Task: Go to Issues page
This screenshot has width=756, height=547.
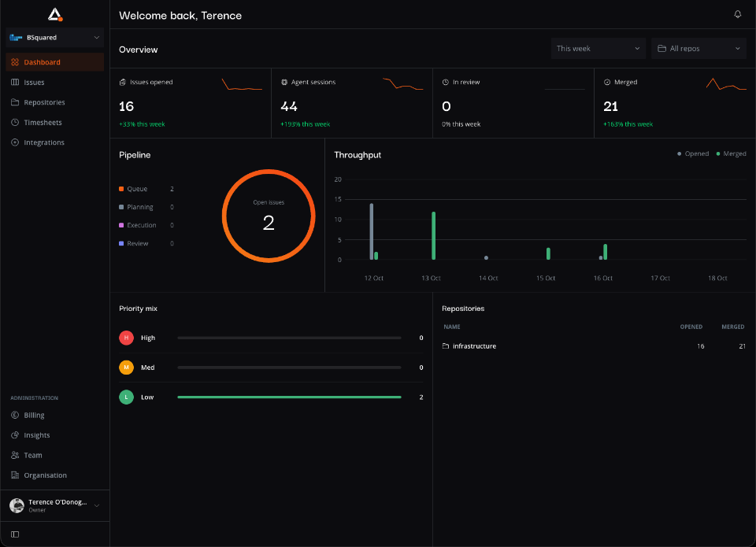Action: [55, 83]
